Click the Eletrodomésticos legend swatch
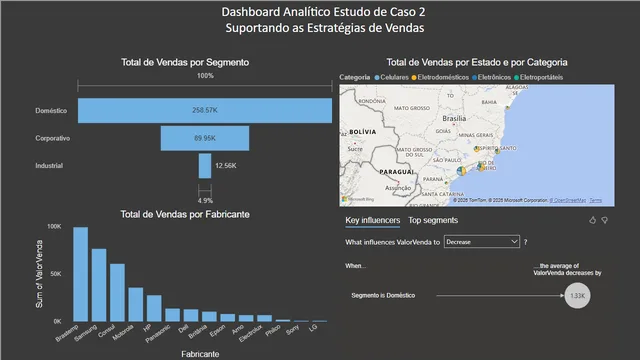This screenshot has height=360, width=640. tap(414, 78)
